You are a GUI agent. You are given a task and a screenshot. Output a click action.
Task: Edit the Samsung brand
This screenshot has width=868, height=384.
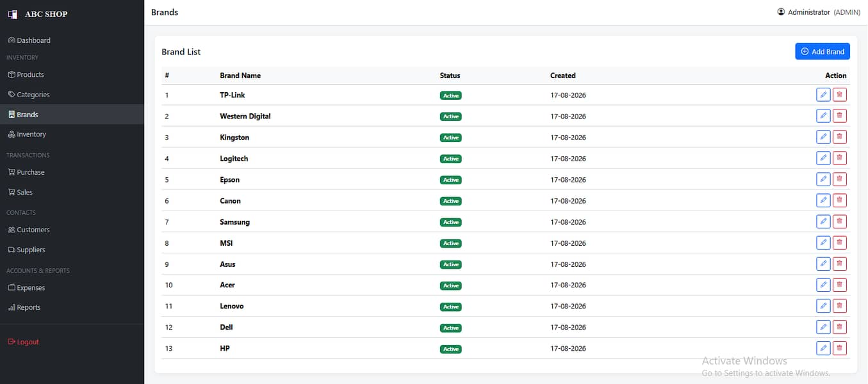click(x=823, y=221)
